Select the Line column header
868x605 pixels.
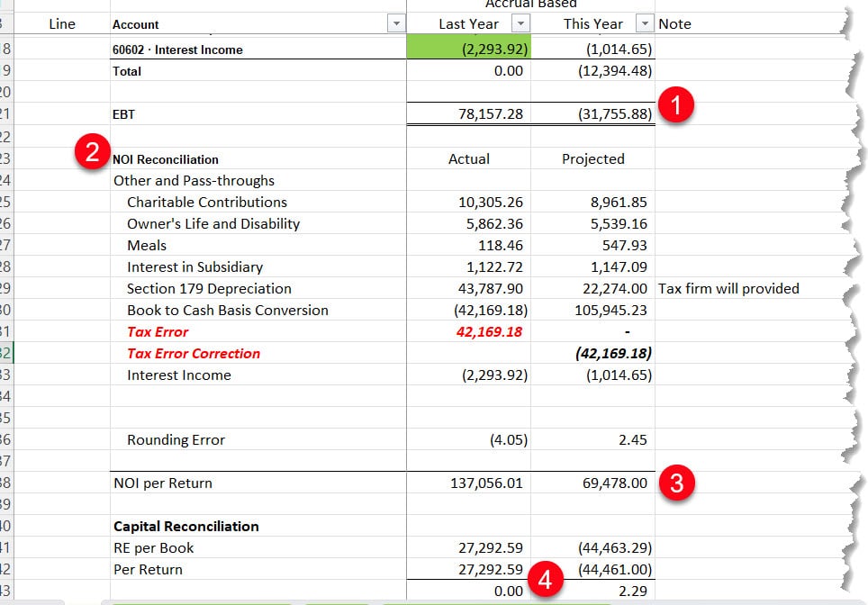(62, 23)
